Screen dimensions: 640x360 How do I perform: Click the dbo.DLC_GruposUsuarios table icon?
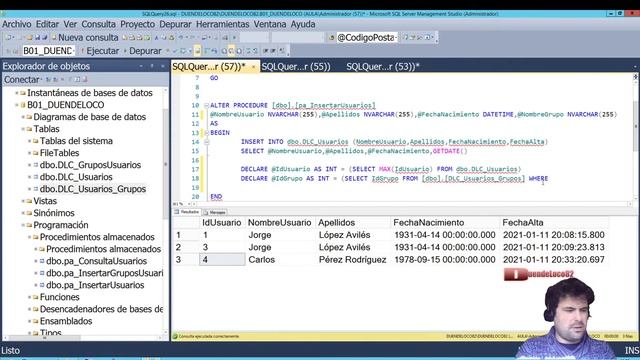tap(36, 165)
